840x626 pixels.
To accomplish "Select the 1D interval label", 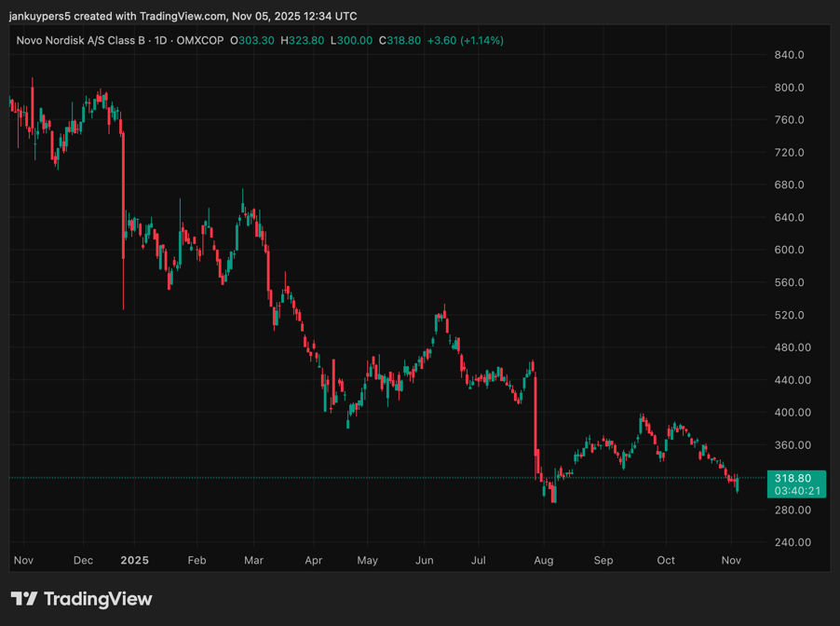I will (161, 41).
